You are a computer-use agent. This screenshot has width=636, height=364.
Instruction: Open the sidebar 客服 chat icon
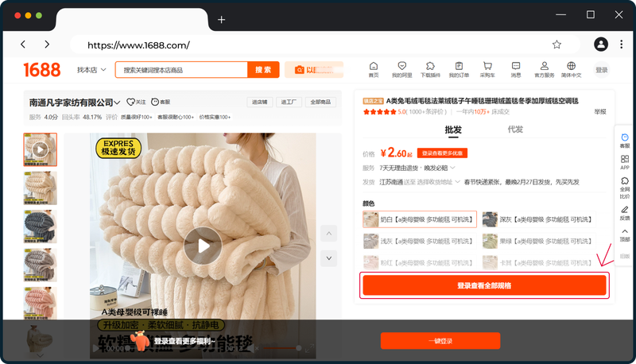[x=625, y=140]
